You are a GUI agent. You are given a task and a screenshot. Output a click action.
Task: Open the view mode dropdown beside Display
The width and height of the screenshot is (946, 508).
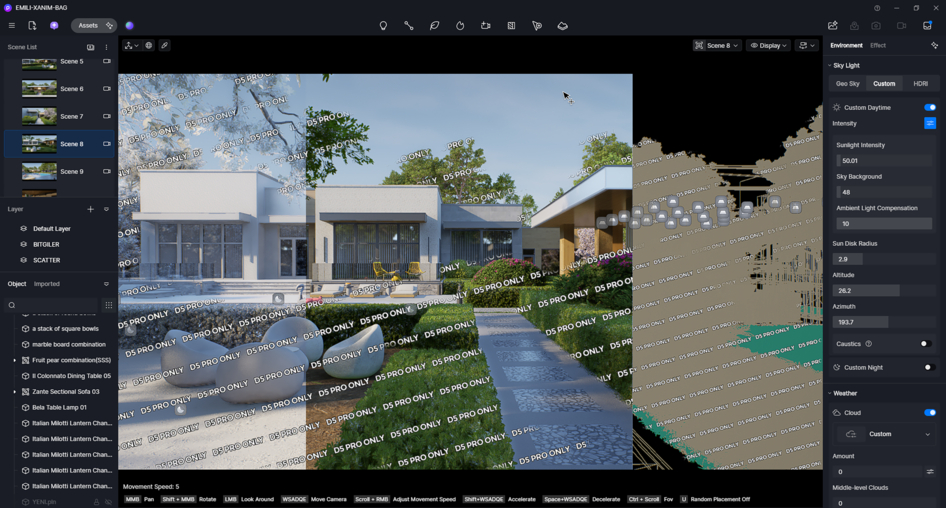[807, 45]
